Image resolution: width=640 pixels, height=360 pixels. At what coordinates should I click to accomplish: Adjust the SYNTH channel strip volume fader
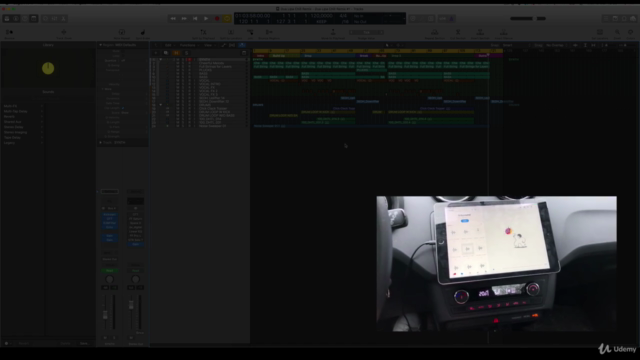point(105,315)
